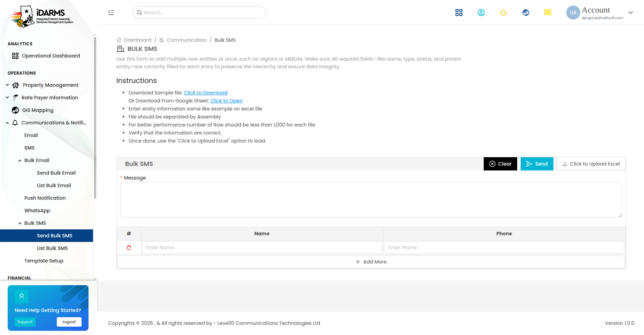Click the blue globe icon in header
644x335 pixels.
pyautogui.click(x=526, y=13)
